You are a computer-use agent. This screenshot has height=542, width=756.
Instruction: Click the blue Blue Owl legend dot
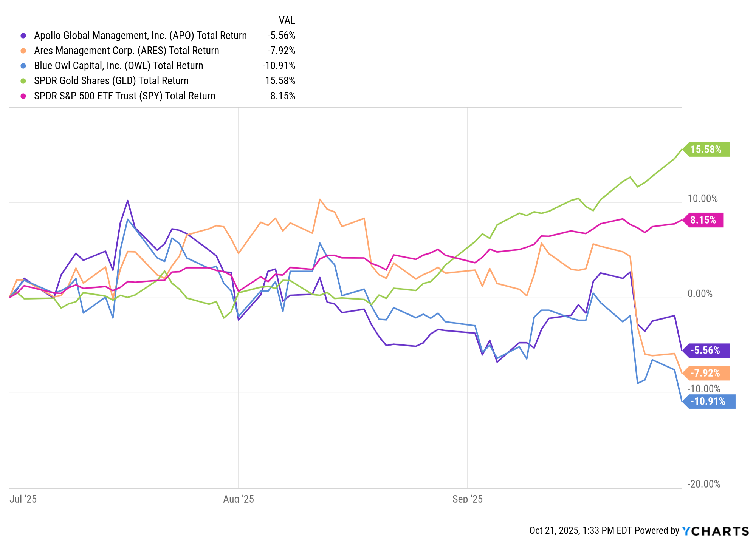tap(23, 66)
